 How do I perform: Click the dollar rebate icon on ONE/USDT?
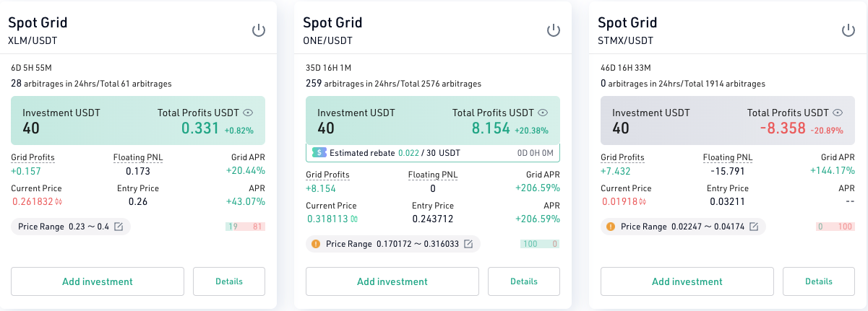pyautogui.click(x=319, y=153)
